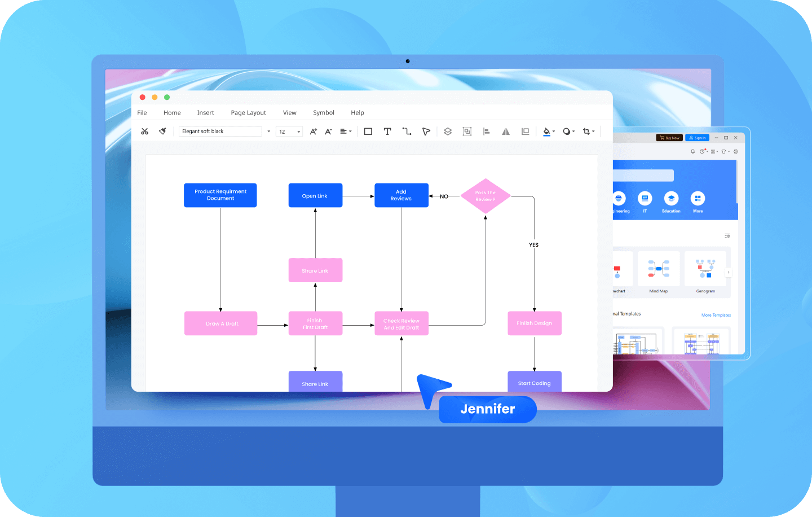Select the Draw A Draft box

point(221,323)
